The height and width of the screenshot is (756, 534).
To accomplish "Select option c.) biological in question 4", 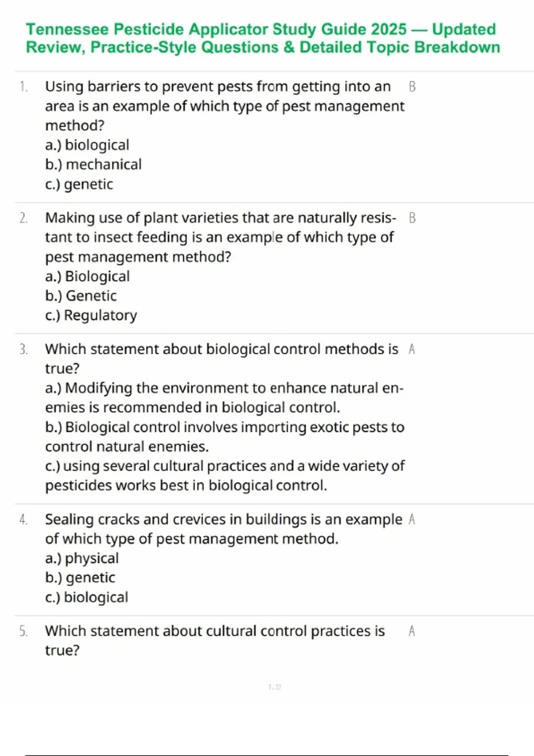I will [87, 597].
